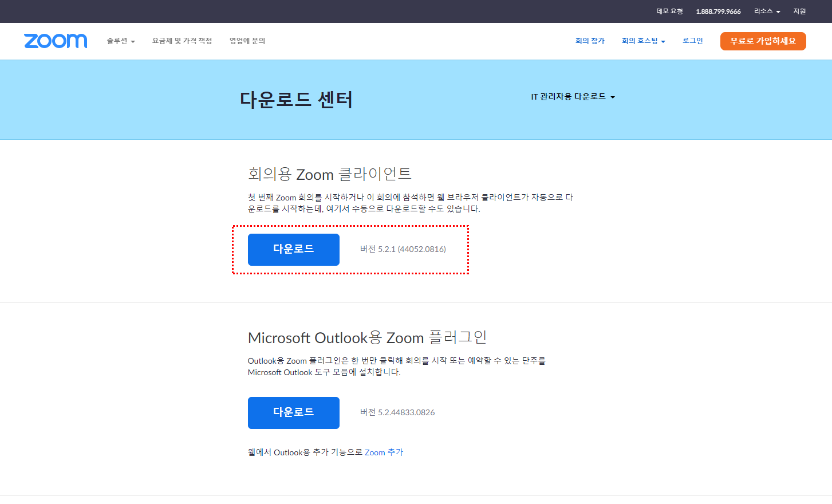Go to 지원 in the top bar
The width and height of the screenshot is (832, 504).
point(799,11)
